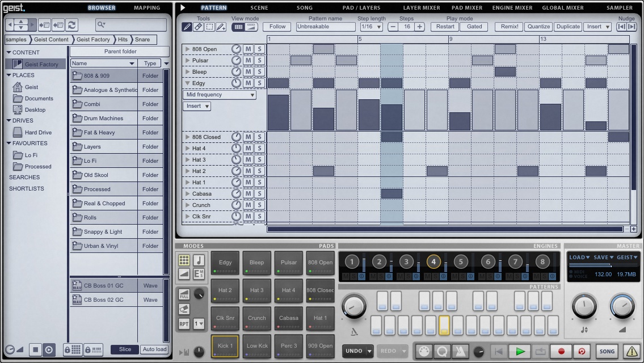Go forward in browser history

32,25
